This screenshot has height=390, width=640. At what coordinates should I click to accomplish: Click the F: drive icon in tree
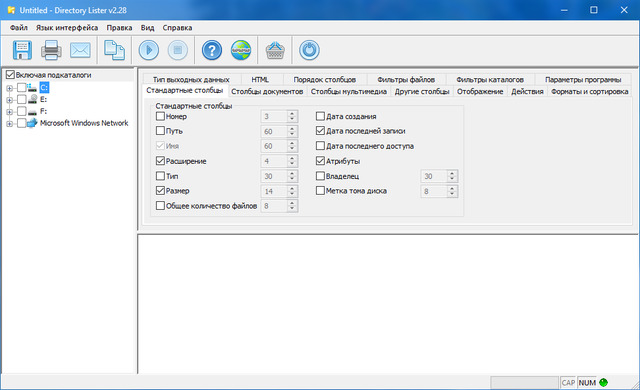[x=32, y=111]
